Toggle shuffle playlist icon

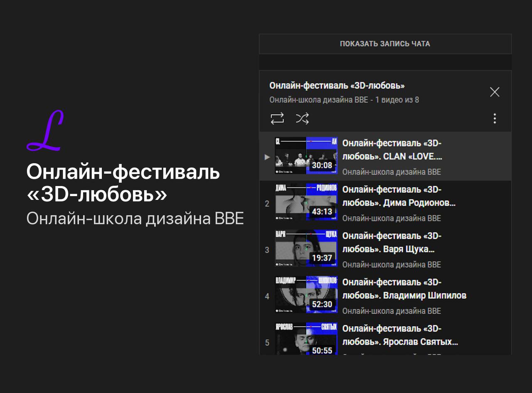coord(302,119)
